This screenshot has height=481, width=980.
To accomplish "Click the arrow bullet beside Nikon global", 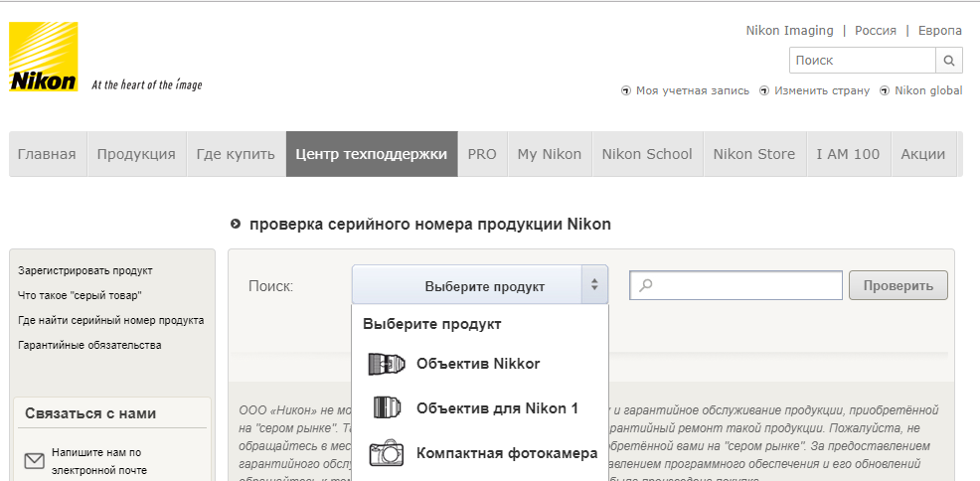I will [x=885, y=91].
